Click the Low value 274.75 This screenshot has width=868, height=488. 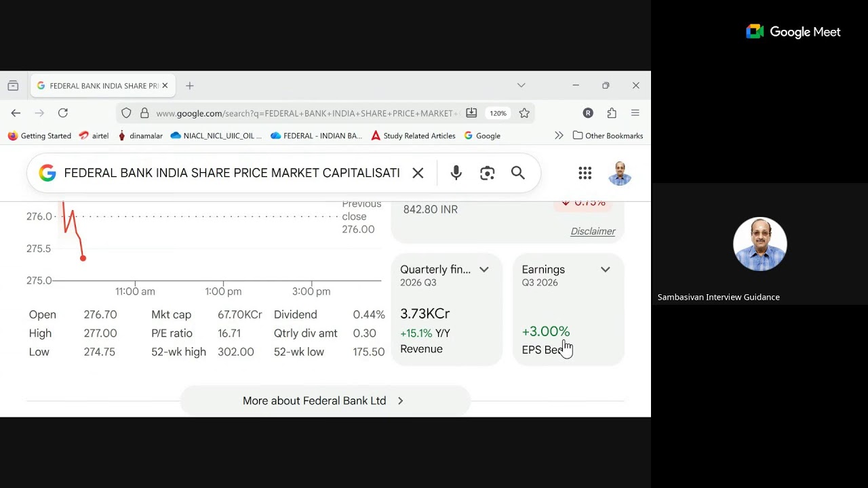pos(99,352)
